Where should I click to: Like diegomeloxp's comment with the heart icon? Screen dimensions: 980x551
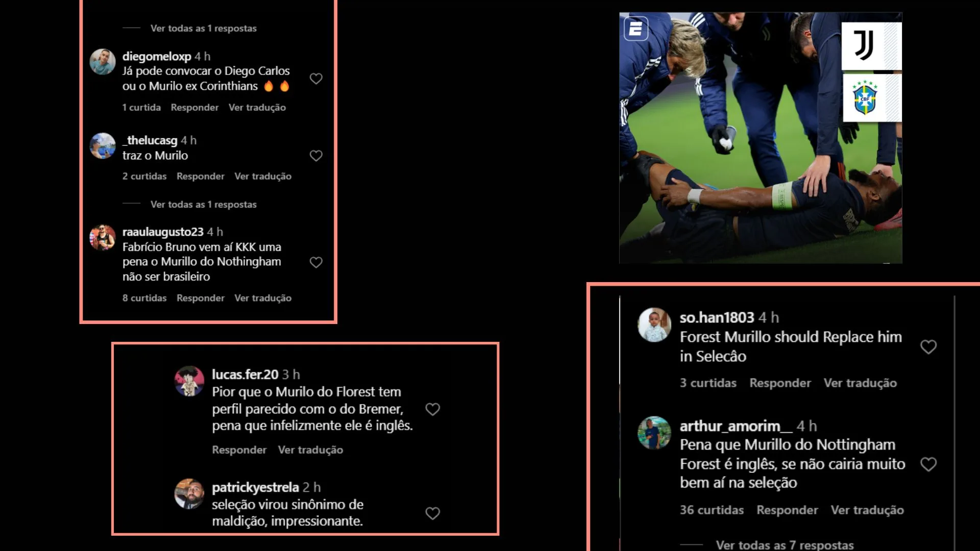pos(316,79)
